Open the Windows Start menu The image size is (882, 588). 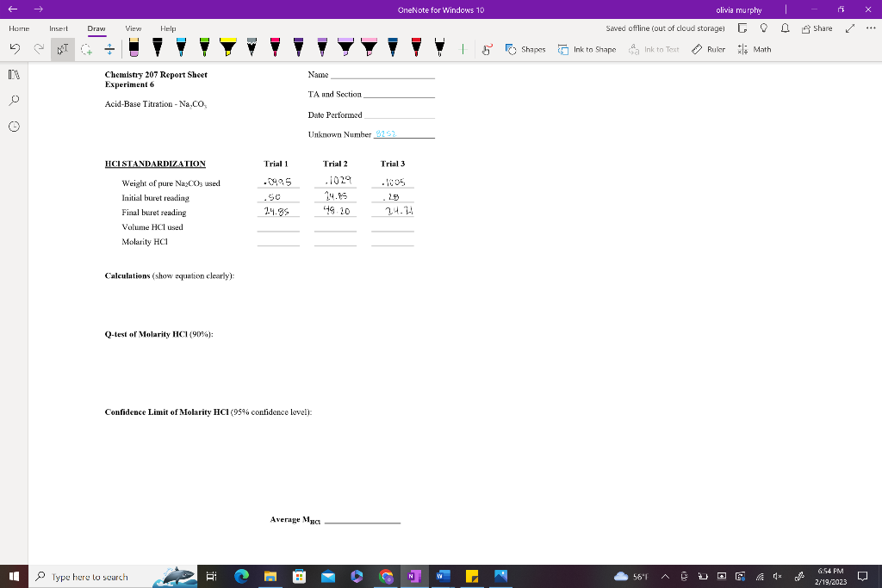click(14, 576)
